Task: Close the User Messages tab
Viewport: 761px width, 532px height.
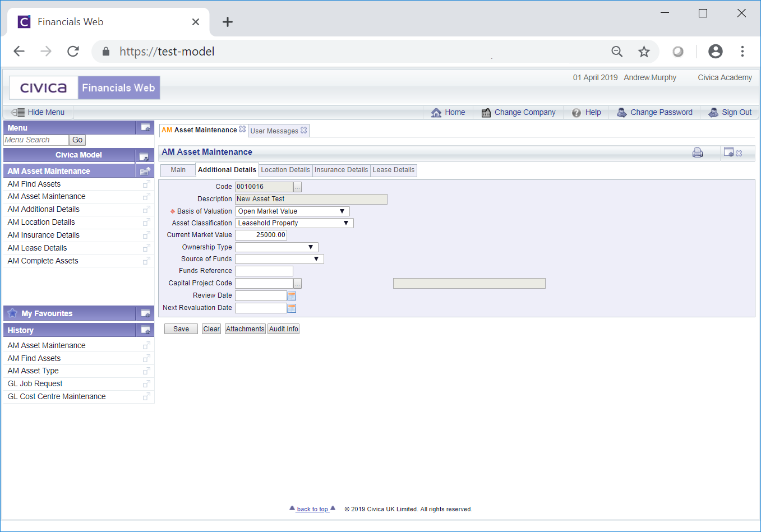Action: point(303,130)
